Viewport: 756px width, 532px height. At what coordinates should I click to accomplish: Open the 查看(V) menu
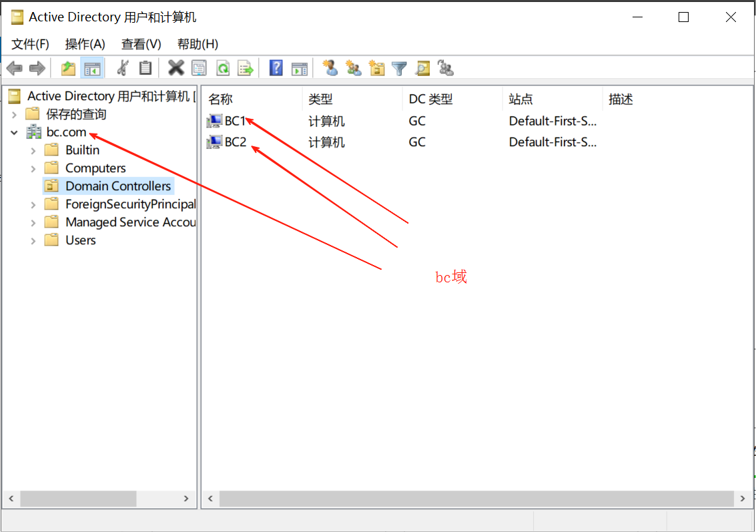[141, 44]
